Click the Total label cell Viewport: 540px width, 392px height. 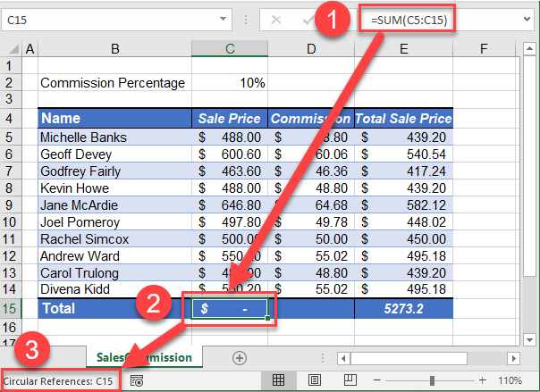(x=114, y=308)
